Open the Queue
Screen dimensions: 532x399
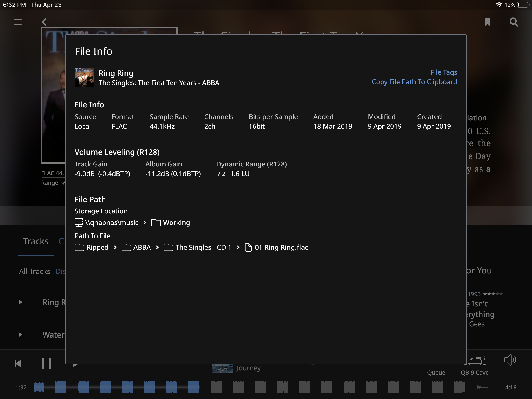pyautogui.click(x=436, y=372)
